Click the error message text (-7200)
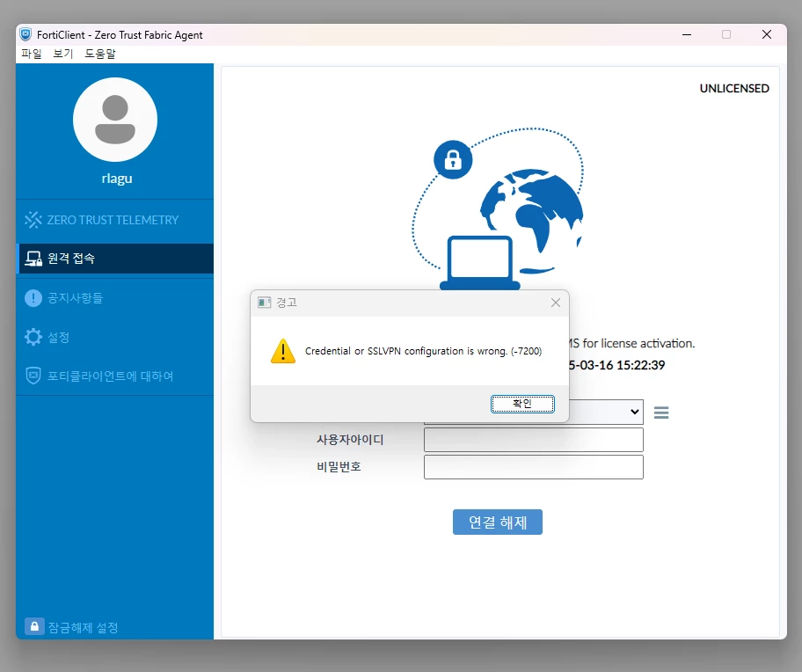Viewport: 802px width, 672px height. [x=423, y=351]
